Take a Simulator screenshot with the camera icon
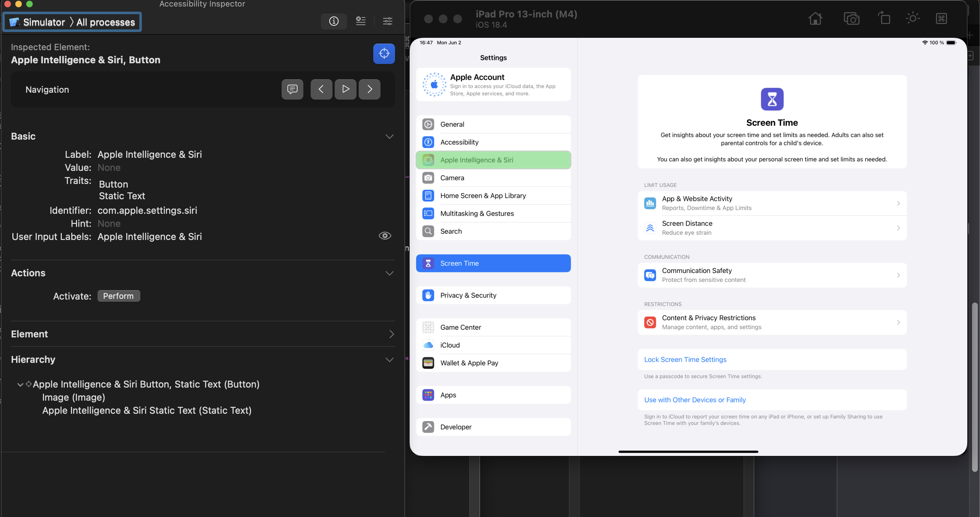The image size is (980, 517). tap(852, 19)
